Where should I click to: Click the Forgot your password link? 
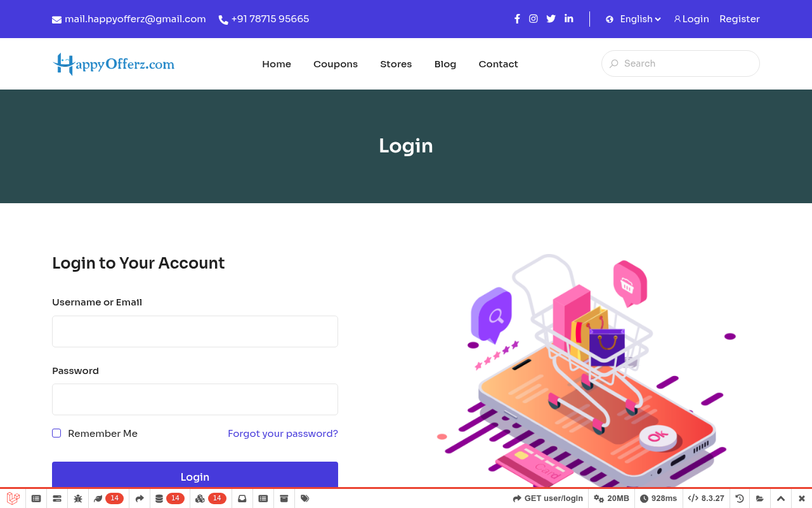[283, 434]
